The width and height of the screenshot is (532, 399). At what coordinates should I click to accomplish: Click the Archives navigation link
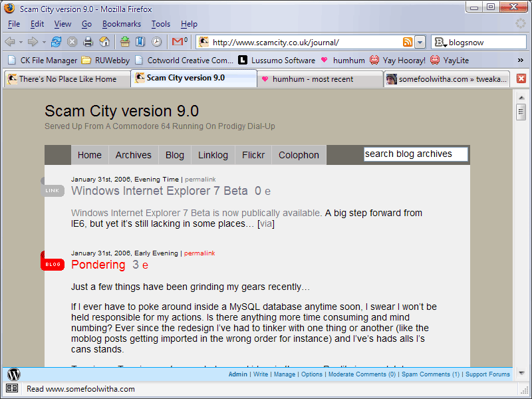(x=134, y=155)
